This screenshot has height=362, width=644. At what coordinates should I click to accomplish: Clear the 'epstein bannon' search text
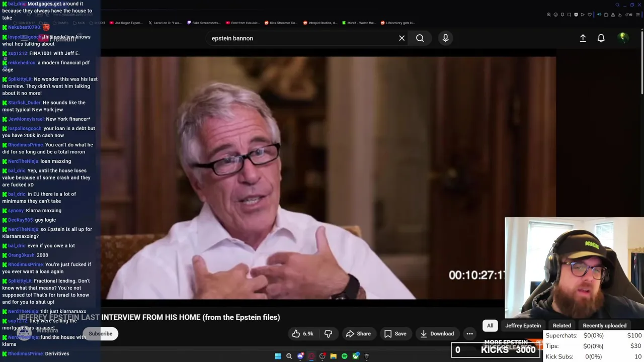401,38
